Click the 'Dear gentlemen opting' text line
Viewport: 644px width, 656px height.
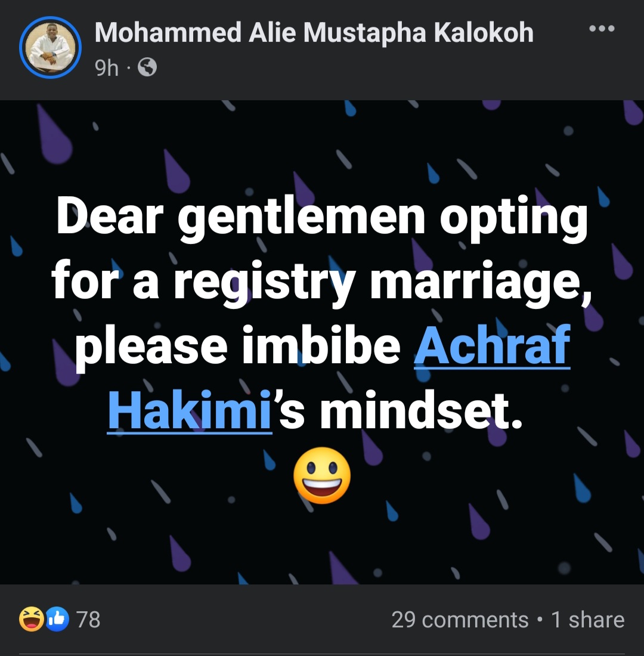tap(322, 218)
